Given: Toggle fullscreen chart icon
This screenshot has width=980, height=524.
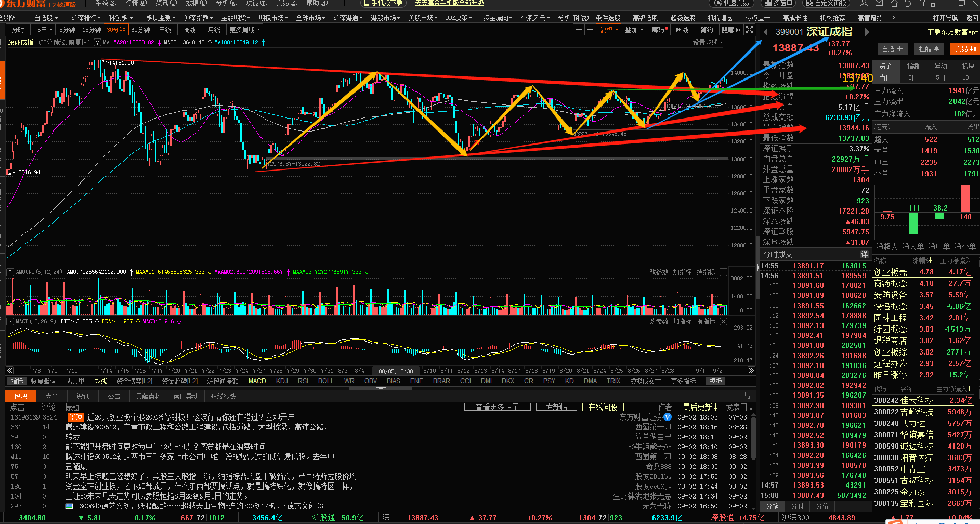Looking at the screenshot, I should coord(749,30).
